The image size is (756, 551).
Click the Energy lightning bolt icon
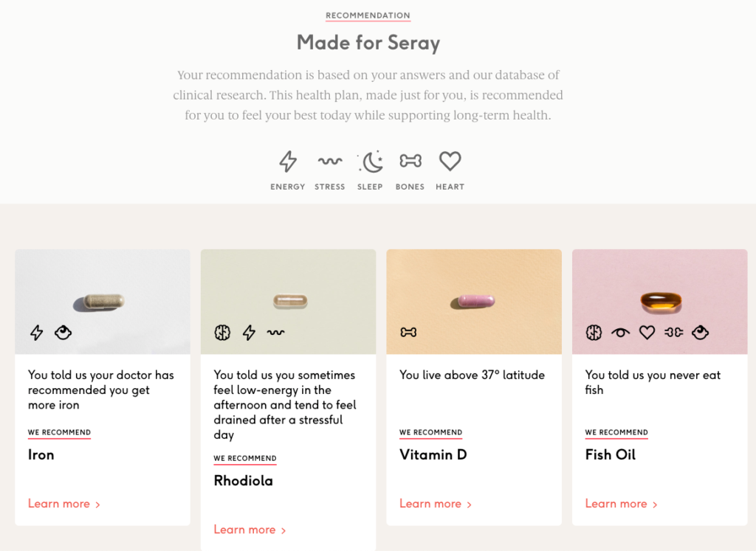point(288,162)
